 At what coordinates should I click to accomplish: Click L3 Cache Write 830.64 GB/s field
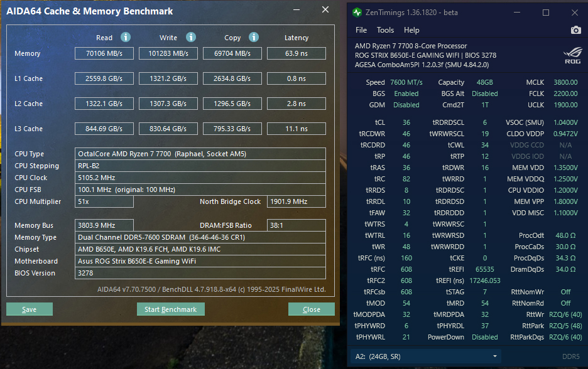[168, 129]
